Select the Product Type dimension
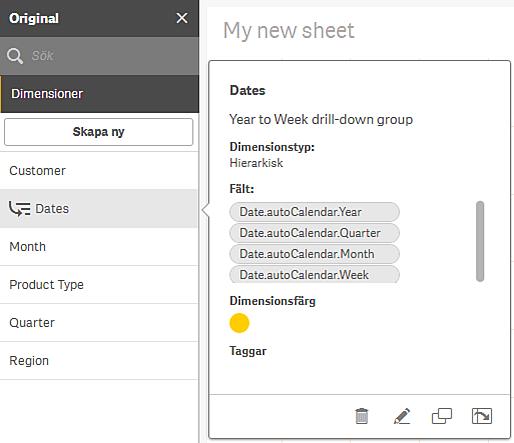 99,285
